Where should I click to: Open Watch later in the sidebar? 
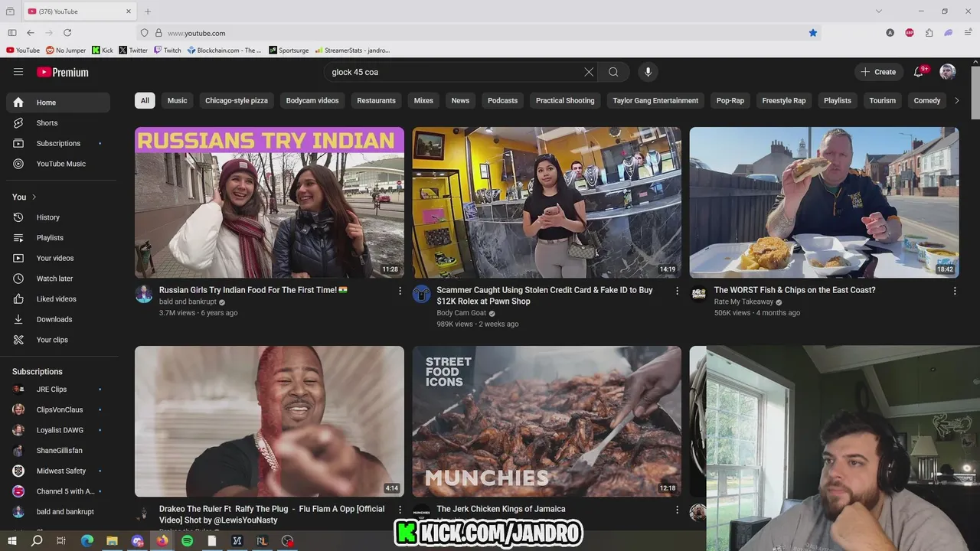[58, 279]
